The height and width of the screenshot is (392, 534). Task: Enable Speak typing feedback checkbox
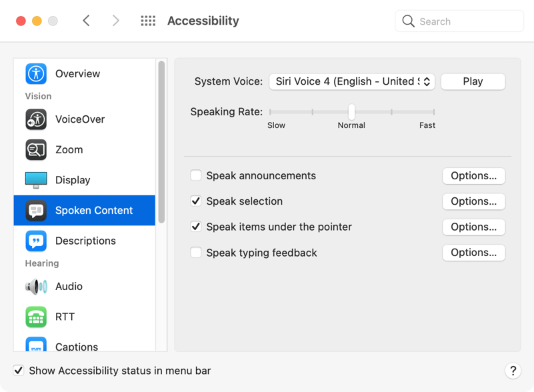(196, 253)
